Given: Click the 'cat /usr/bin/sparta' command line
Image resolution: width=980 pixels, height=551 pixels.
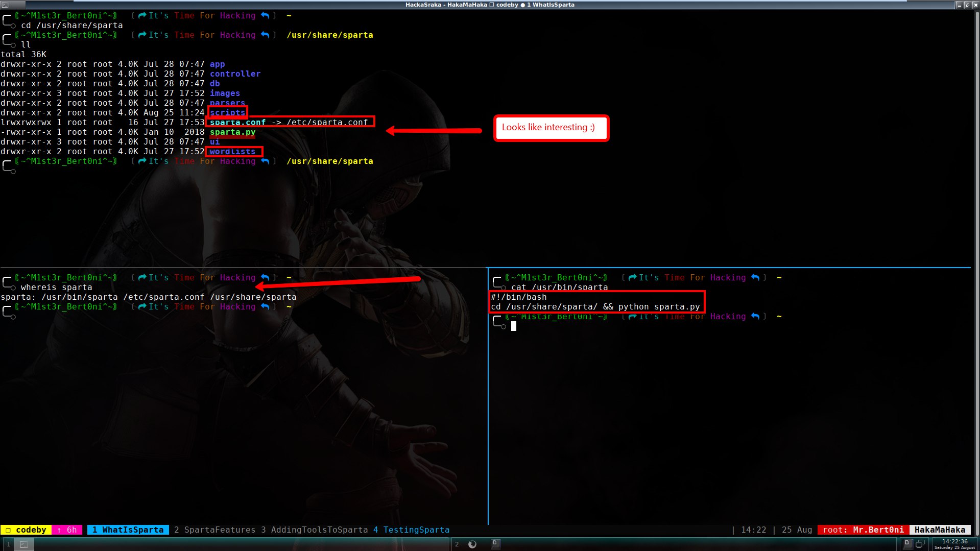Looking at the screenshot, I should pos(559,288).
